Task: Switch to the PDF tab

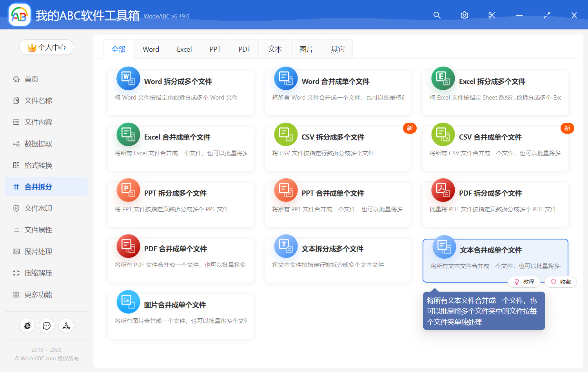Action: [244, 49]
